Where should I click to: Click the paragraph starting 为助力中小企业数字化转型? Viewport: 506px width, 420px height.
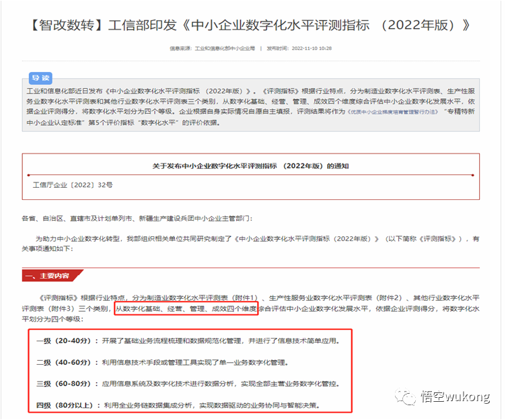(x=250, y=244)
